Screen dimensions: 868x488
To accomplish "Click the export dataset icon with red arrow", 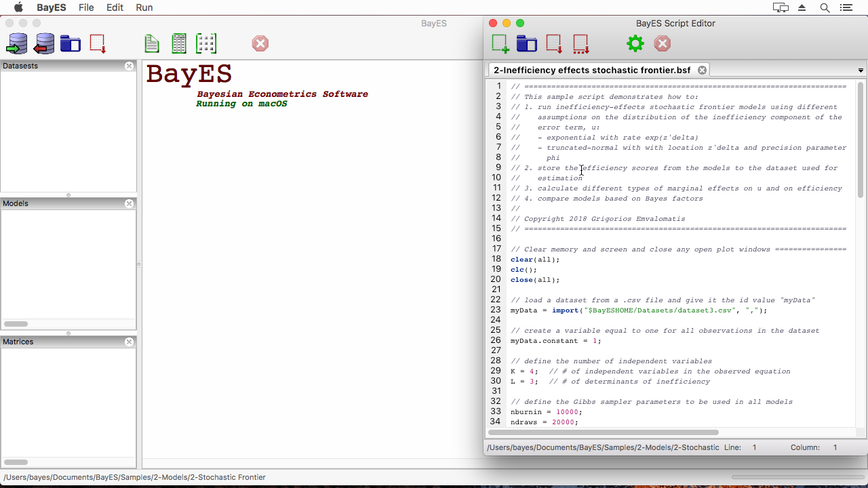I will click(x=44, y=43).
